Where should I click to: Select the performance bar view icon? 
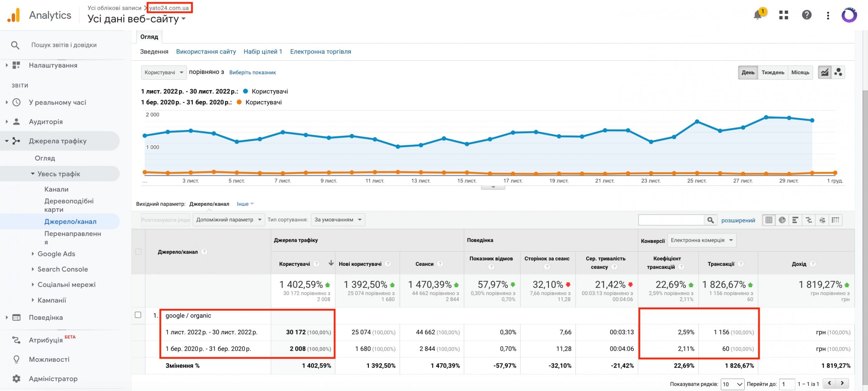[x=795, y=220]
